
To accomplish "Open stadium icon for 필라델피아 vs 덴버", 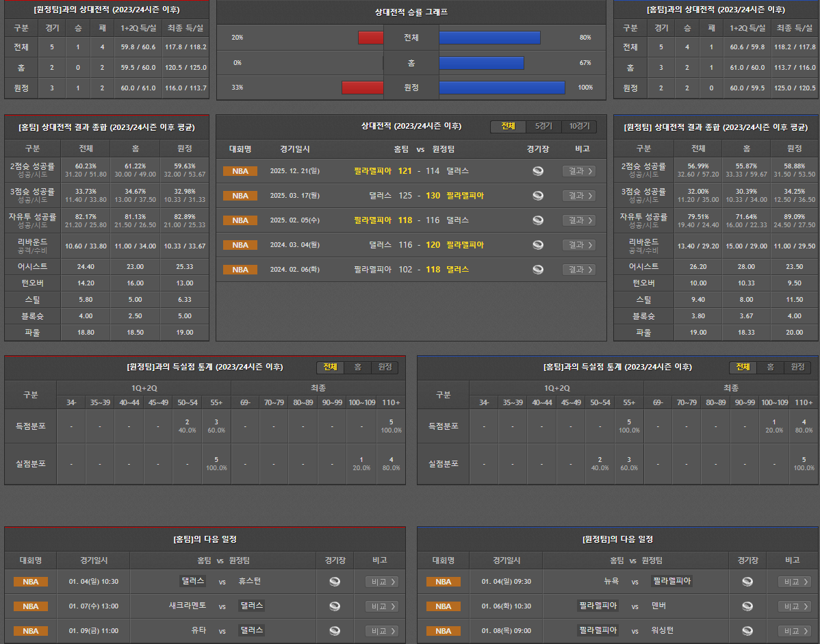I will click(x=747, y=606).
